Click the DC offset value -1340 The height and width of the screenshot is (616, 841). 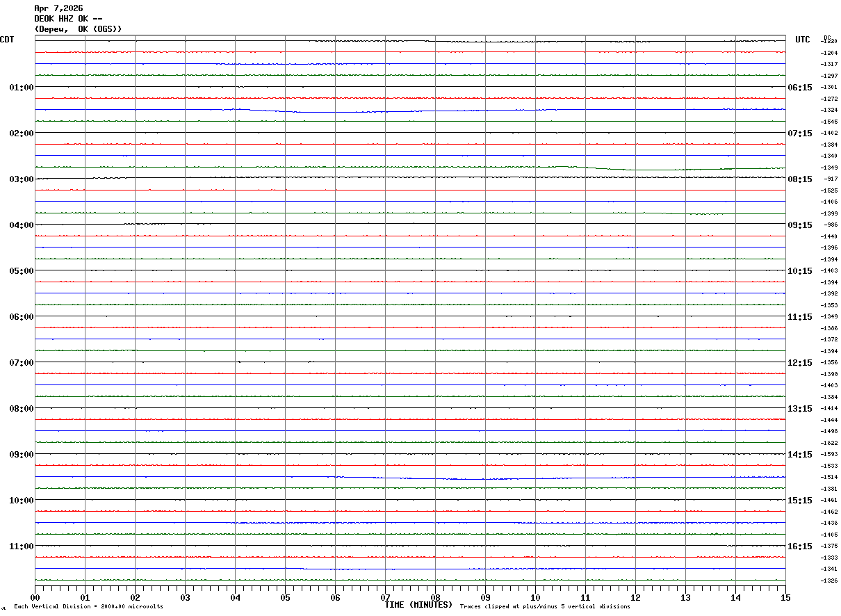point(829,156)
